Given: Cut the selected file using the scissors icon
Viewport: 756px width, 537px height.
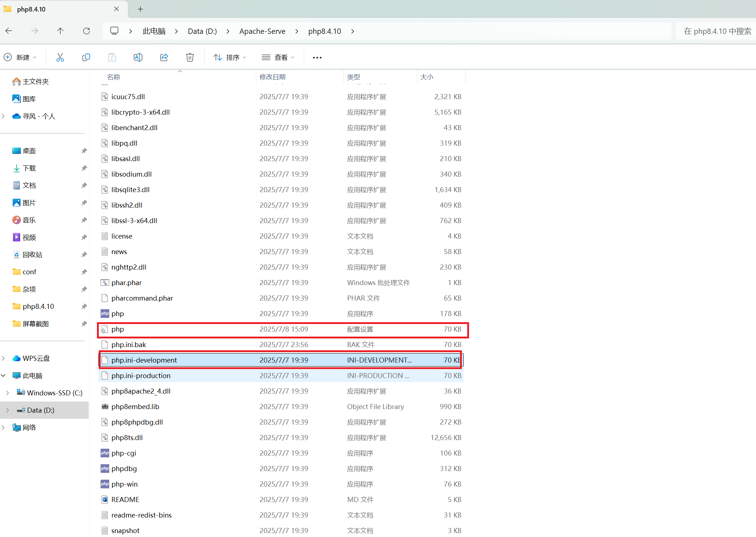Looking at the screenshot, I should coord(60,57).
